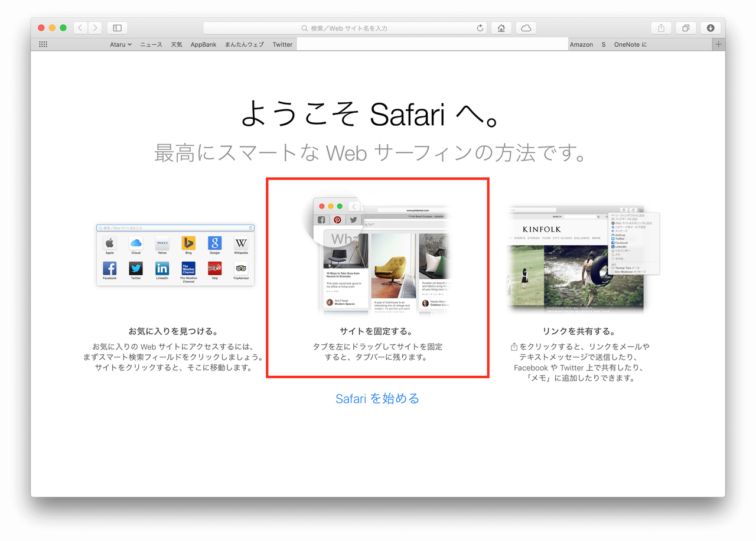Show all tabs overview
756x541 pixels.
(686, 28)
